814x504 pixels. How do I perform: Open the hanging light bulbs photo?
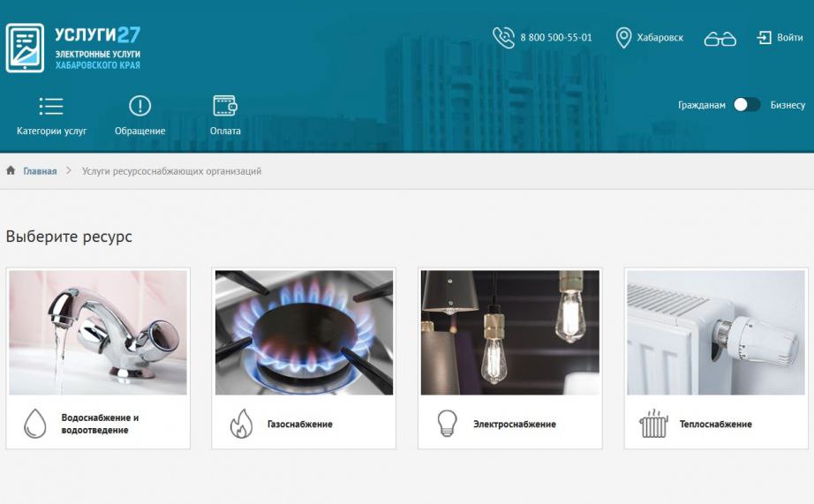click(x=509, y=332)
